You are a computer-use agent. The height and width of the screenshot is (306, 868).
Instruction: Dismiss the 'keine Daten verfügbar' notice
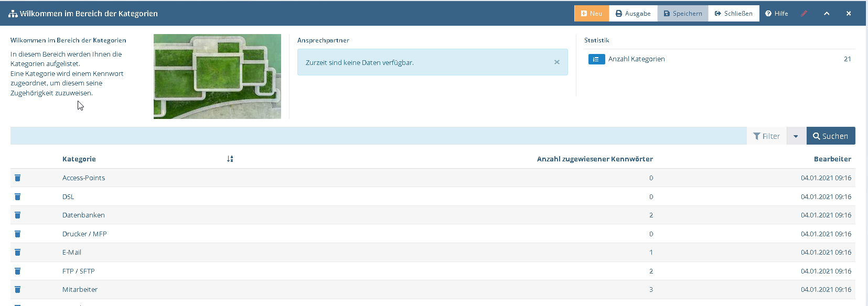click(556, 62)
